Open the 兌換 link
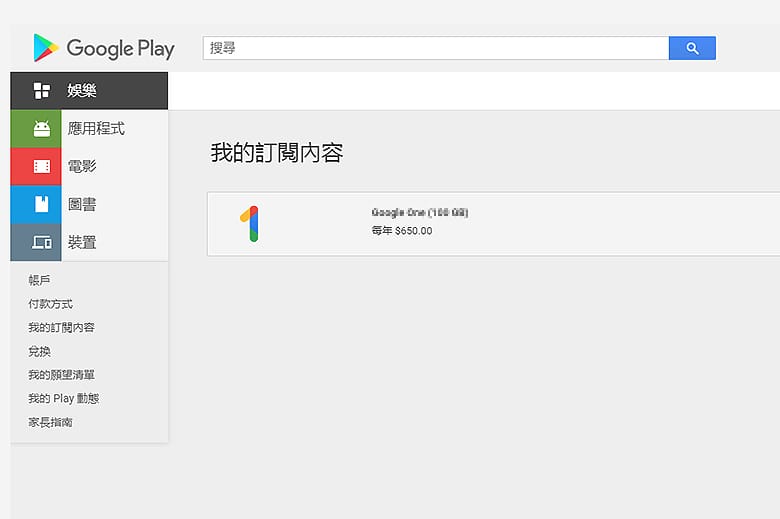 pos(39,351)
